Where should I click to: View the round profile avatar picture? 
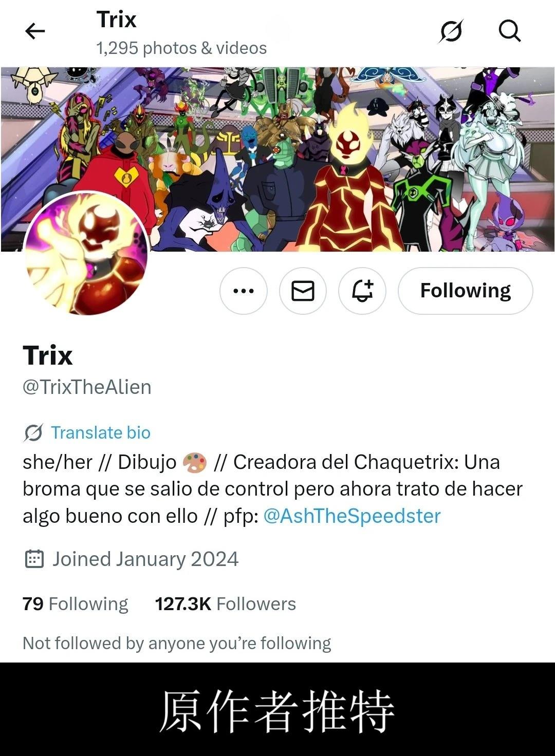(86, 253)
